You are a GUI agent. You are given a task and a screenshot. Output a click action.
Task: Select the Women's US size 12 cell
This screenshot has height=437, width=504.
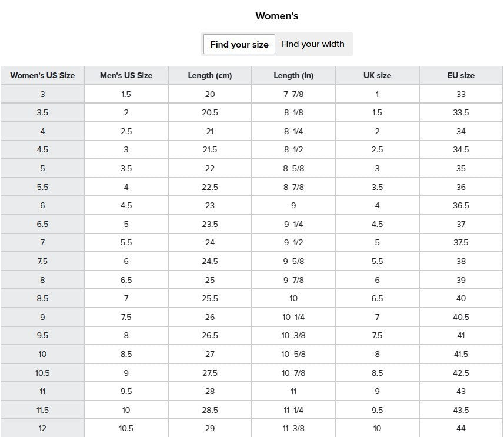pos(42,428)
